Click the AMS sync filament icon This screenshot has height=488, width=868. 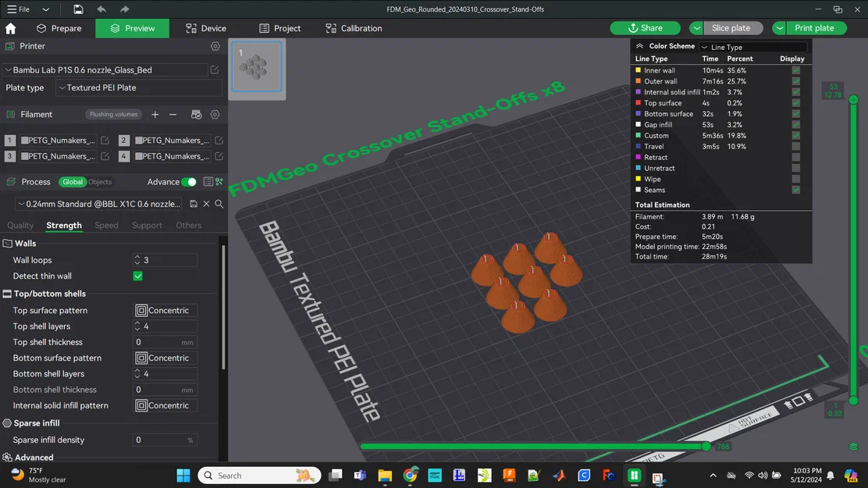pyautogui.click(x=196, y=115)
